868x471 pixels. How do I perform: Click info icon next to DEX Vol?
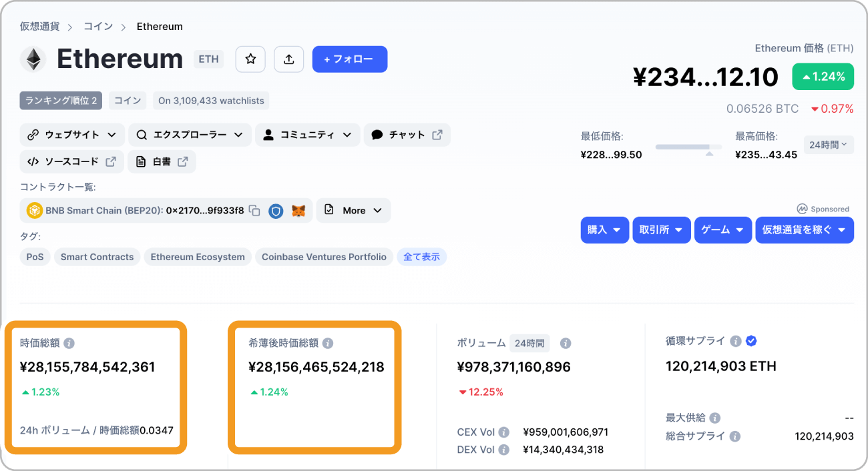504,450
